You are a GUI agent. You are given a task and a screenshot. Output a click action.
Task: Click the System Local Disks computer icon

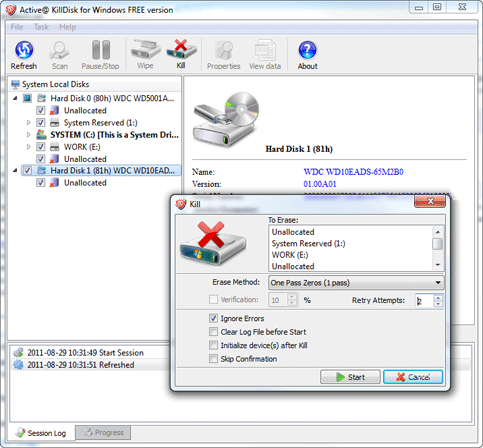point(15,84)
